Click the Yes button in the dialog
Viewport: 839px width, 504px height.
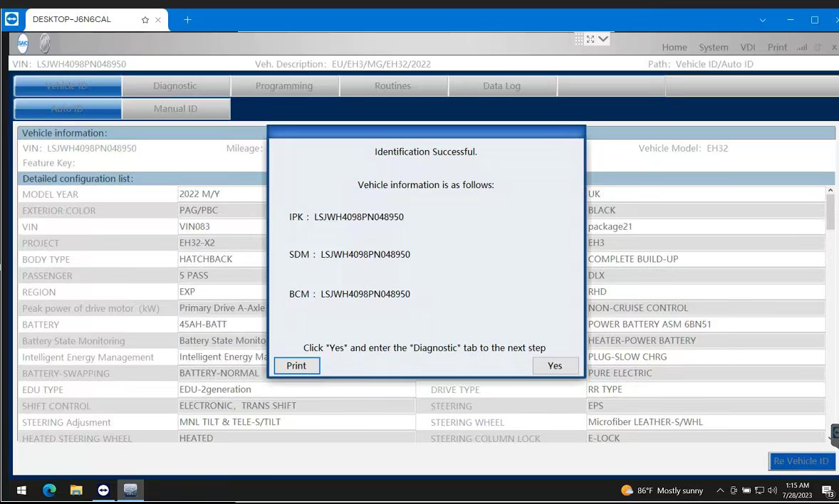click(555, 365)
